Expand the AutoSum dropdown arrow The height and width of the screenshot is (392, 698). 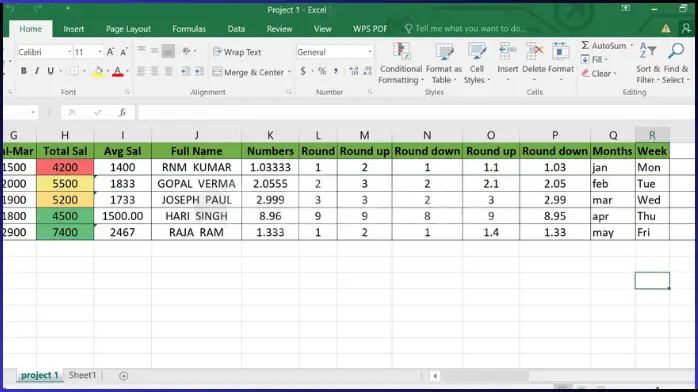[x=631, y=45]
